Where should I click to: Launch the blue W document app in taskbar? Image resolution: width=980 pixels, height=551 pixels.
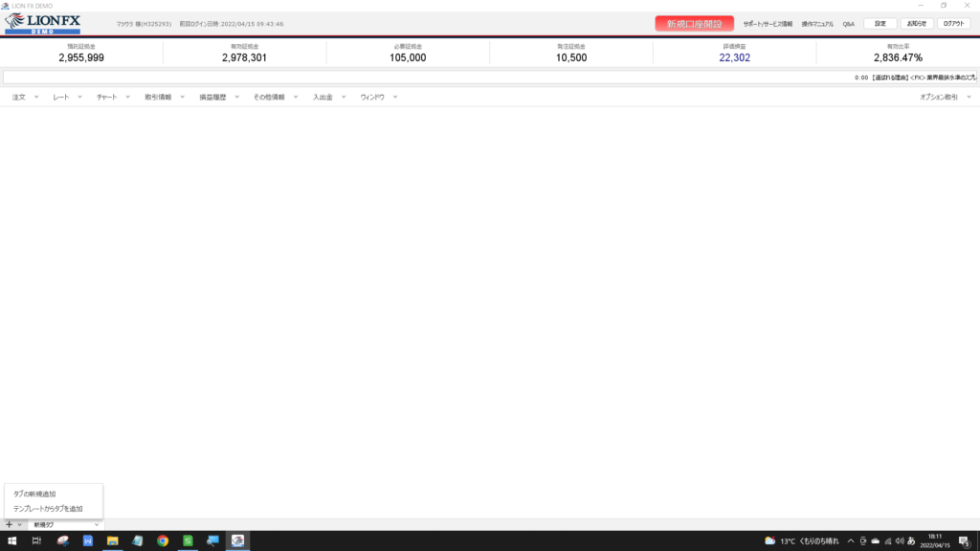tap(87, 541)
